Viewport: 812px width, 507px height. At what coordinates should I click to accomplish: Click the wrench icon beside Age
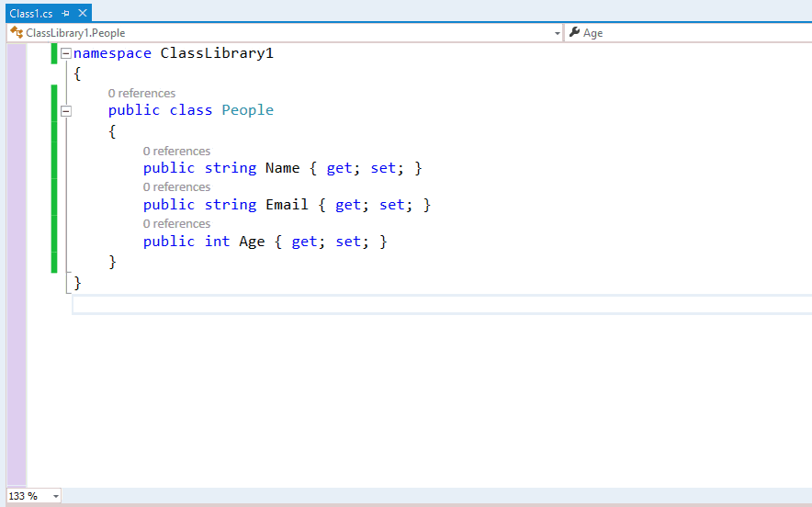point(574,33)
